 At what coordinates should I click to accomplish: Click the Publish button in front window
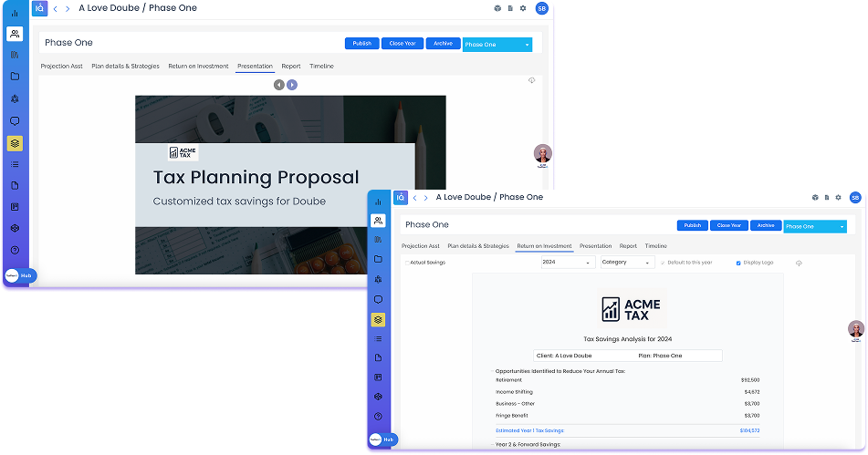coord(693,225)
